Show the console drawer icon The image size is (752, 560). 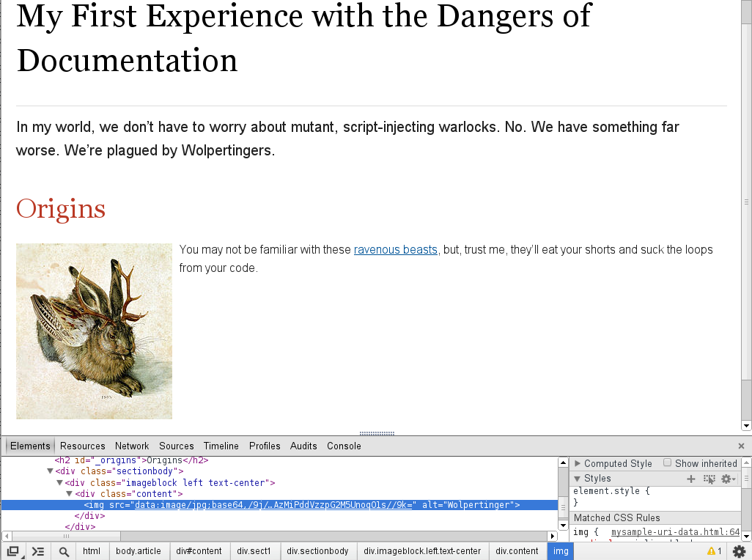38,551
